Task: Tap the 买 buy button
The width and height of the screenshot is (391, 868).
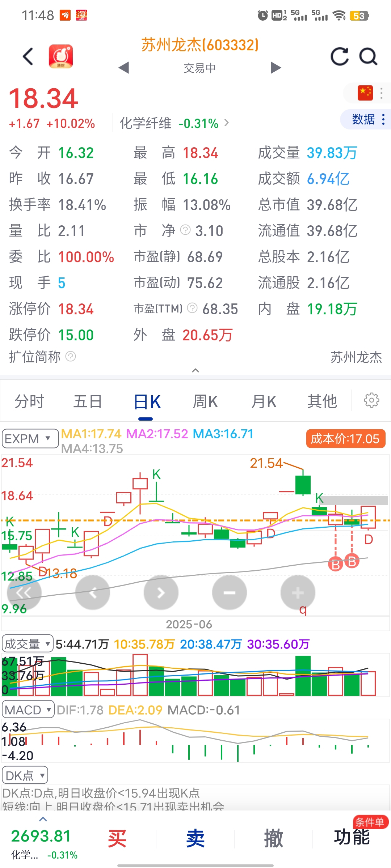Action: pyautogui.click(x=117, y=838)
